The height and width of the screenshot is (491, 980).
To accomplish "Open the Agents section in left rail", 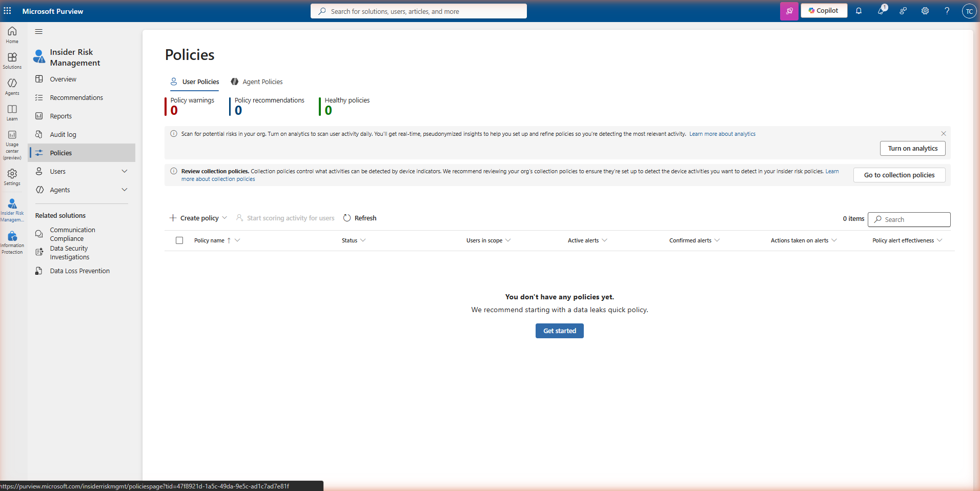I will (12, 87).
